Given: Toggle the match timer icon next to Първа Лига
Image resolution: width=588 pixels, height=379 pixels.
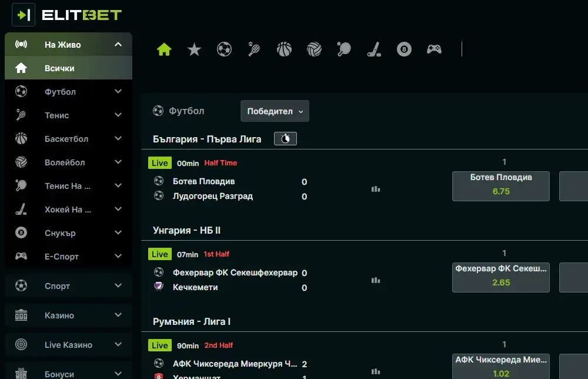Looking at the screenshot, I should coord(285,138).
